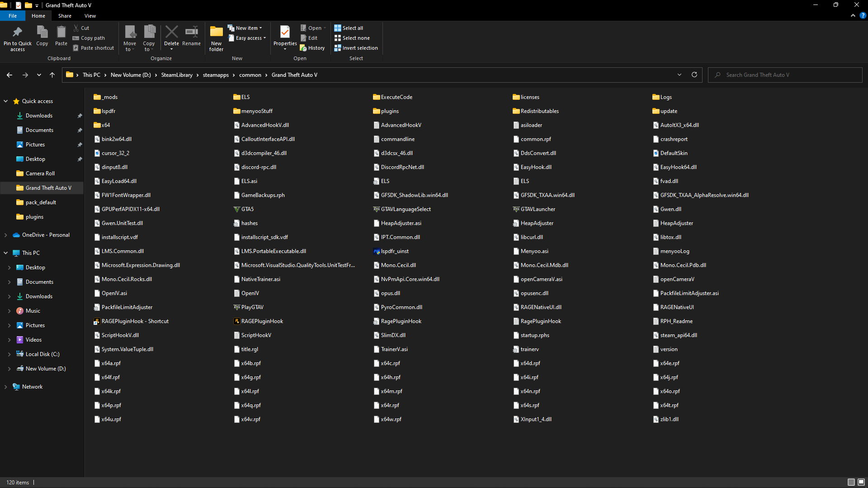
Task: Go up one folder level arrow
Action: click(x=52, y=75)
